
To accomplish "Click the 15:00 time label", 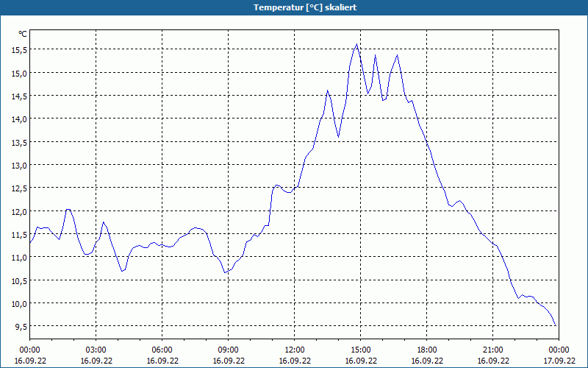I will 360,350.
